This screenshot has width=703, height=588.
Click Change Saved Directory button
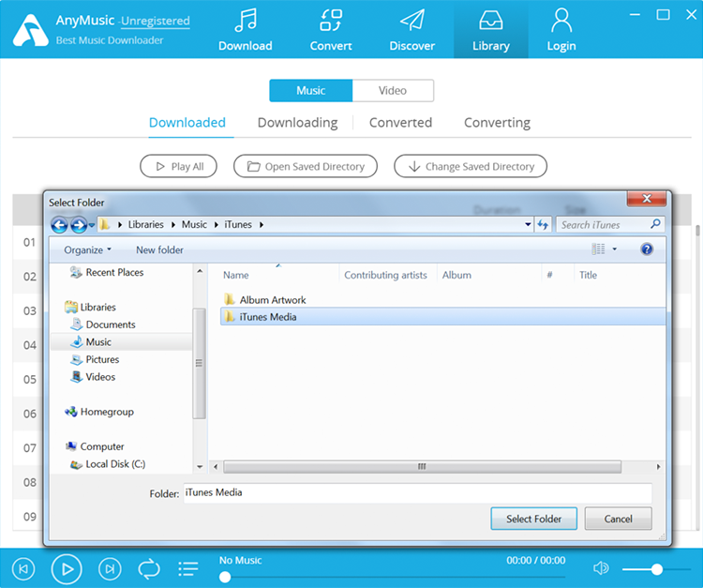click(471, 166)
